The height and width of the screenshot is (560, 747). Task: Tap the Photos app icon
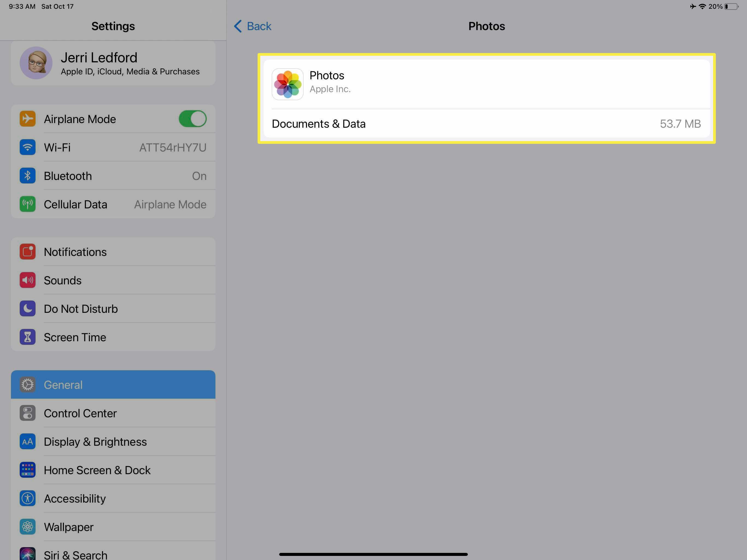pyautogui.click(x=288, y=81)
